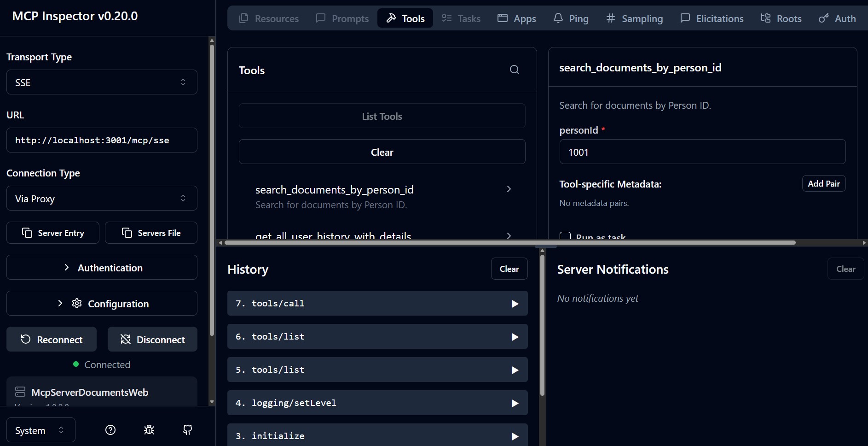Clear the History panel

pos(509,269)
